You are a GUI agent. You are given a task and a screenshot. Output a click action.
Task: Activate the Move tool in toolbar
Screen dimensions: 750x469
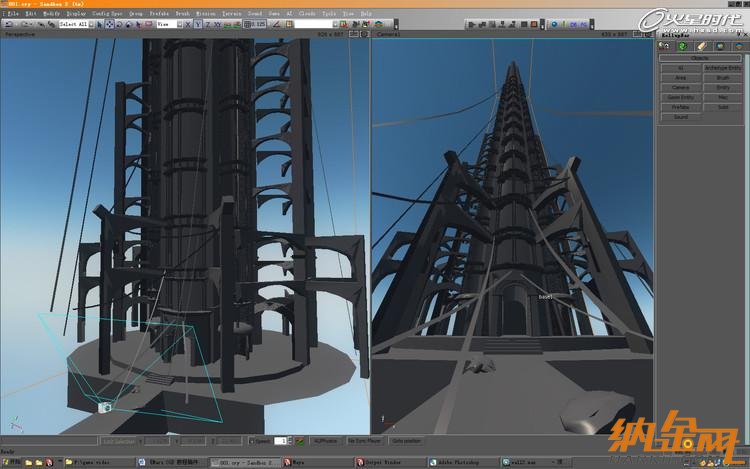pos(112,23)
